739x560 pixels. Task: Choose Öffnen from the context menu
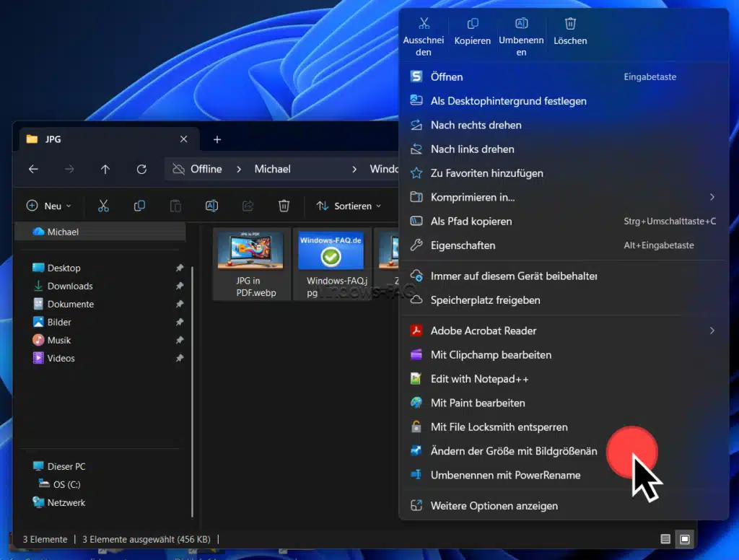[564, 76]
